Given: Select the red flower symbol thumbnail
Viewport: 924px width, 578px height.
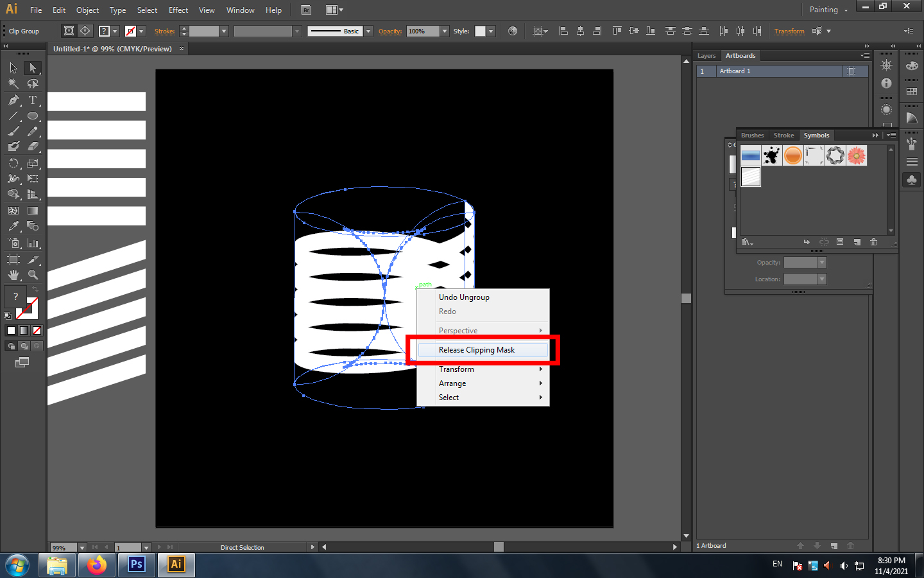Looking at the screenshot, I should [857, 155].
